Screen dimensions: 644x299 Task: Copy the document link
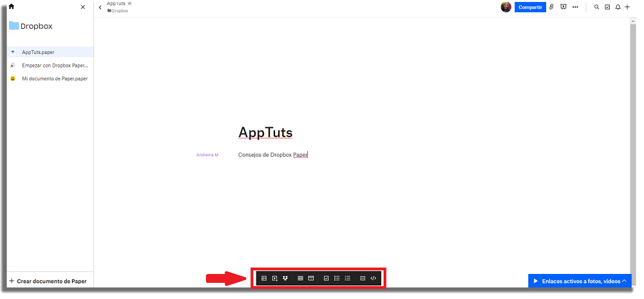pyautogui.click(x=552, y=7)
